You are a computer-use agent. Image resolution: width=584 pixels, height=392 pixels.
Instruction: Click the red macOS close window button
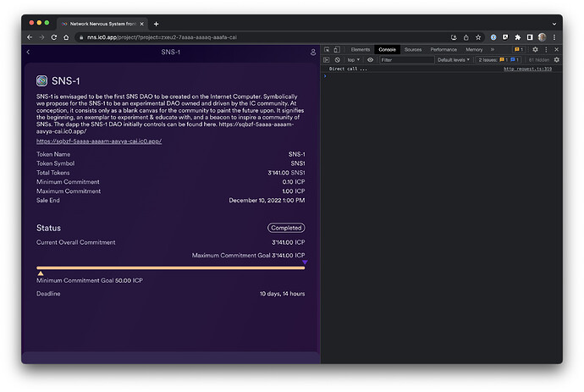pos(31,23)
